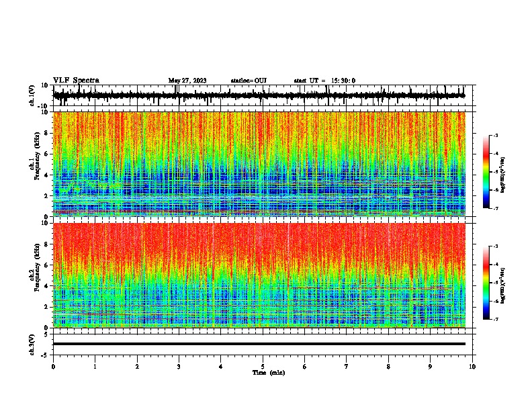This screenshot has width=532, height=411.
Task: Click the -3 label on ch.1 color bar
Action: (x=495, y=135)
